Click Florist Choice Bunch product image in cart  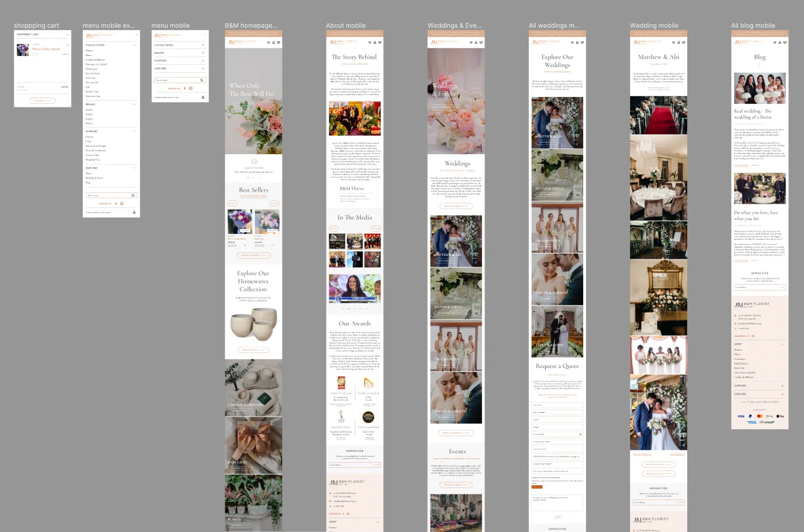[x=23, y=50]
